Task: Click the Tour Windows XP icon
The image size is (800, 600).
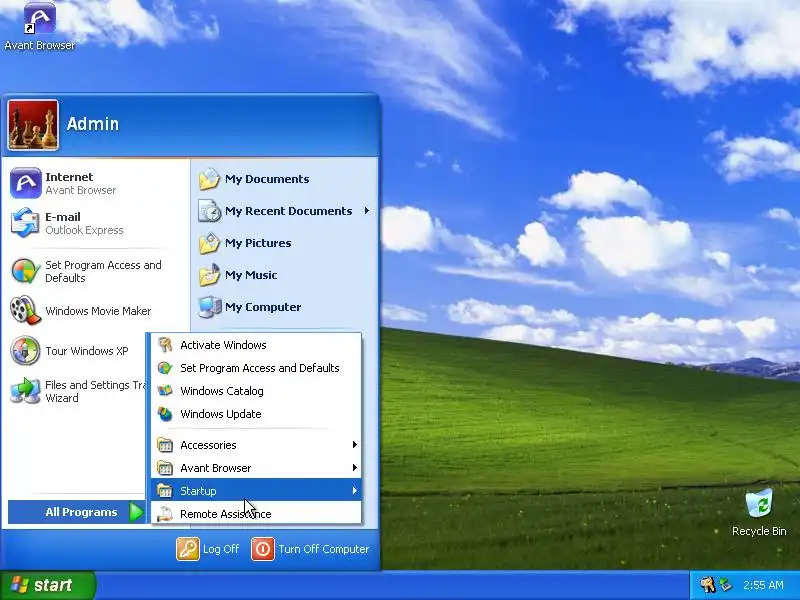Action: (26, 351)
